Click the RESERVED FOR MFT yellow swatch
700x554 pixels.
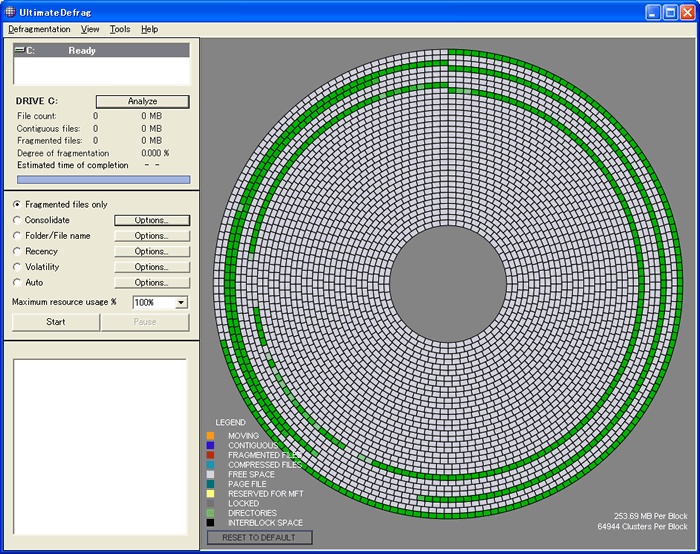point(210,494)
